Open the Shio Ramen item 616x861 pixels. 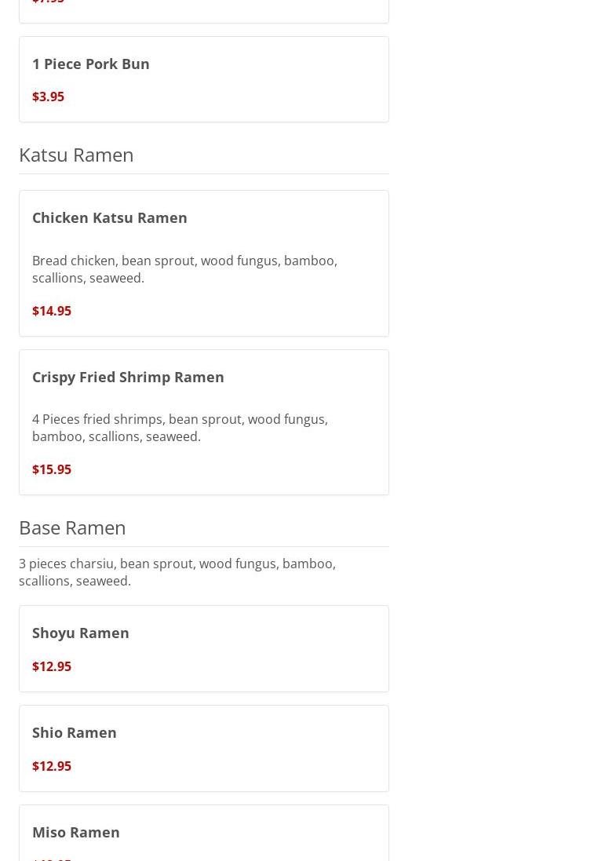[75, 732]
